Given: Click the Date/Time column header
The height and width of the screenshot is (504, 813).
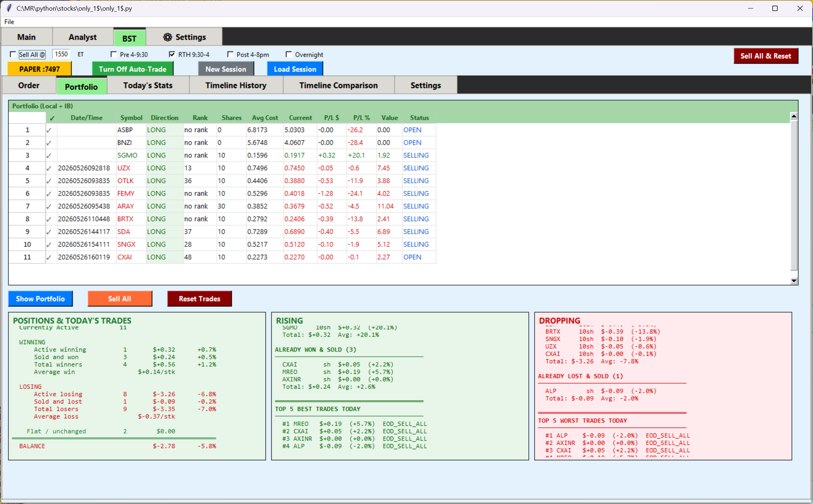Looking at the screenshot, I should pos(87,118).
